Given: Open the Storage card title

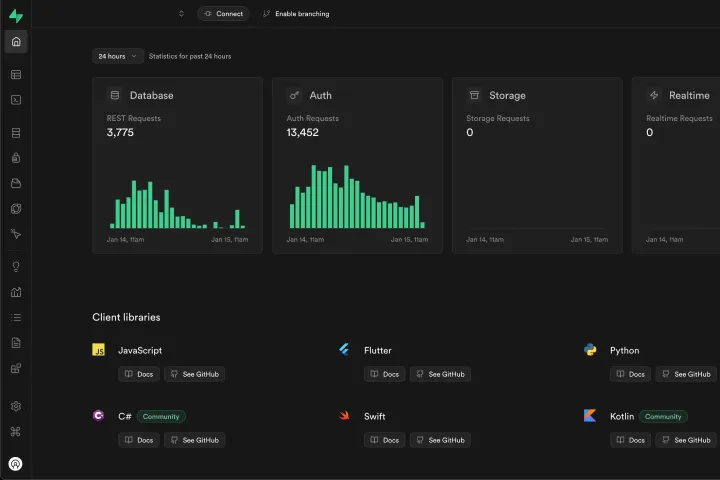Looking at the screenshot, I should click(507, 96).
